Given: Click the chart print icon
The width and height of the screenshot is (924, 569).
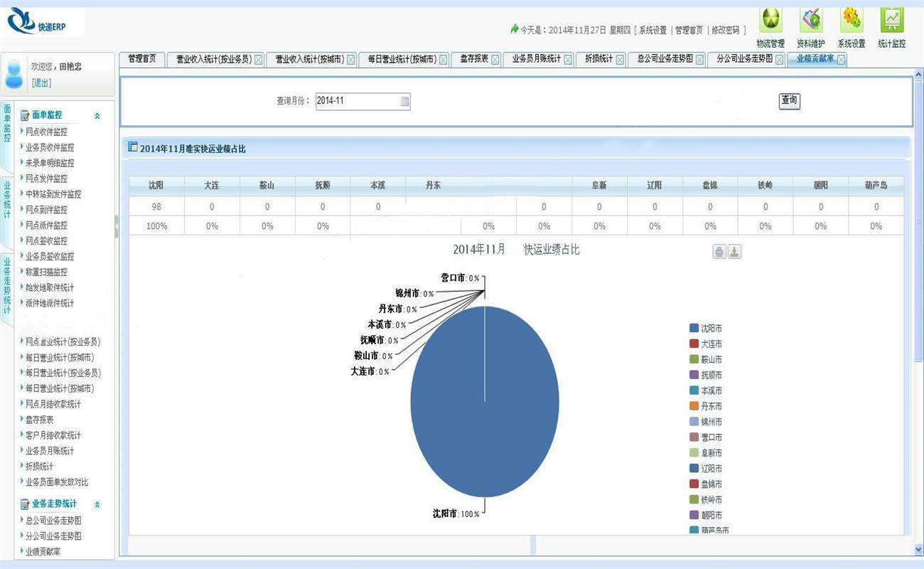Looking at the screenshot, I should 719,252.
